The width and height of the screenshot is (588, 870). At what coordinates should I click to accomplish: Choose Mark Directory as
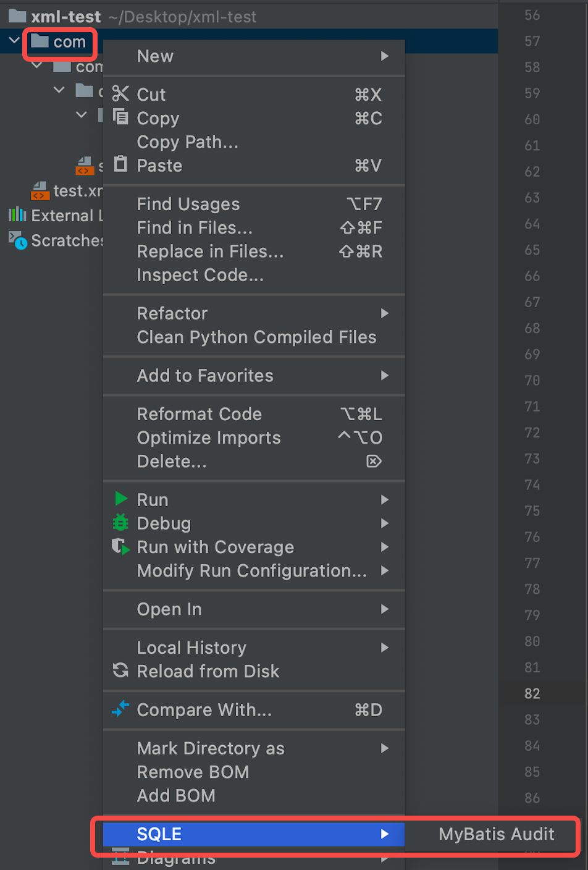[211, 748]
